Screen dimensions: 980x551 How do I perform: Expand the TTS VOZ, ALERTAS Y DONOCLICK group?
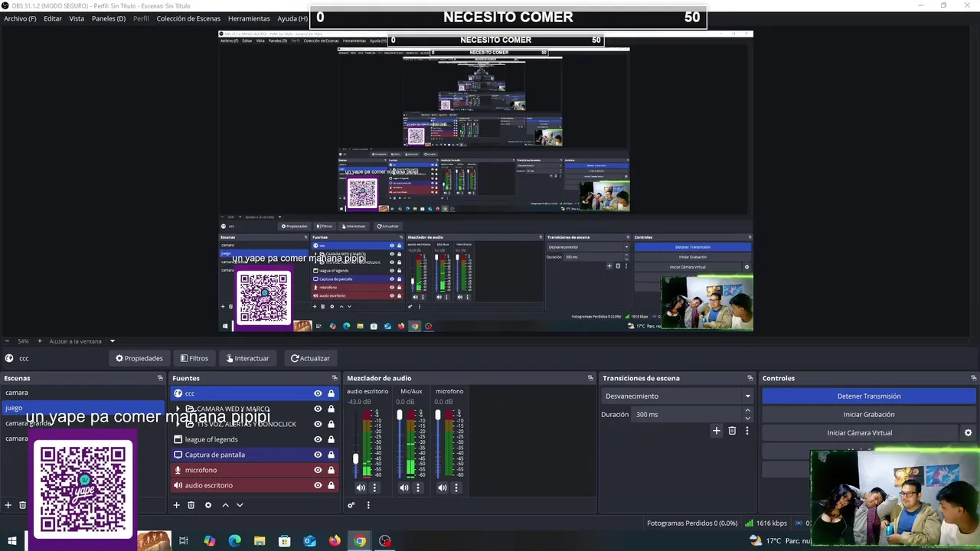tap(178, 424)
